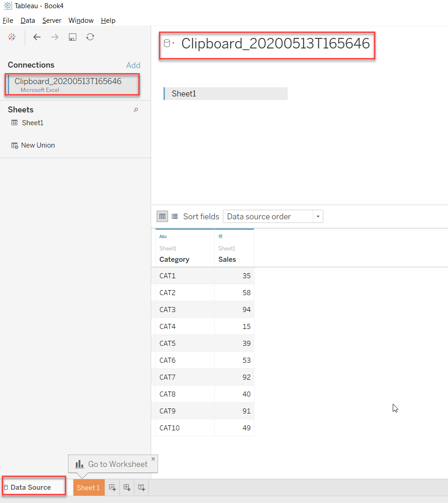
Task: Change the Category field's Abc data type
Action: coord(163,236)
